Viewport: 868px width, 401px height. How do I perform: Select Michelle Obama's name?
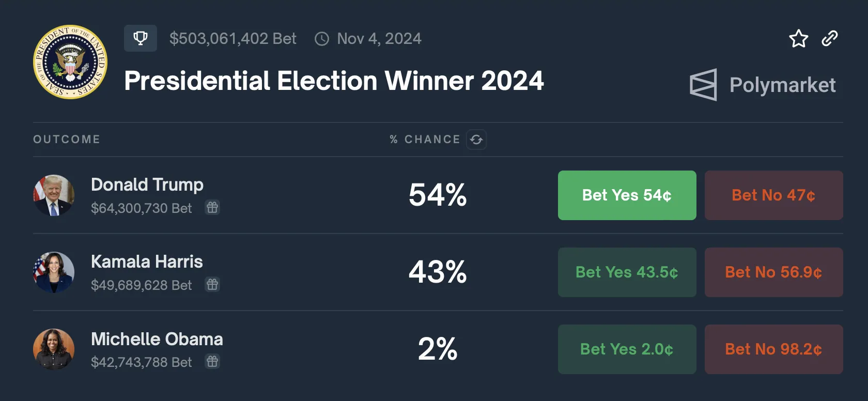click(x=157, y=339)
